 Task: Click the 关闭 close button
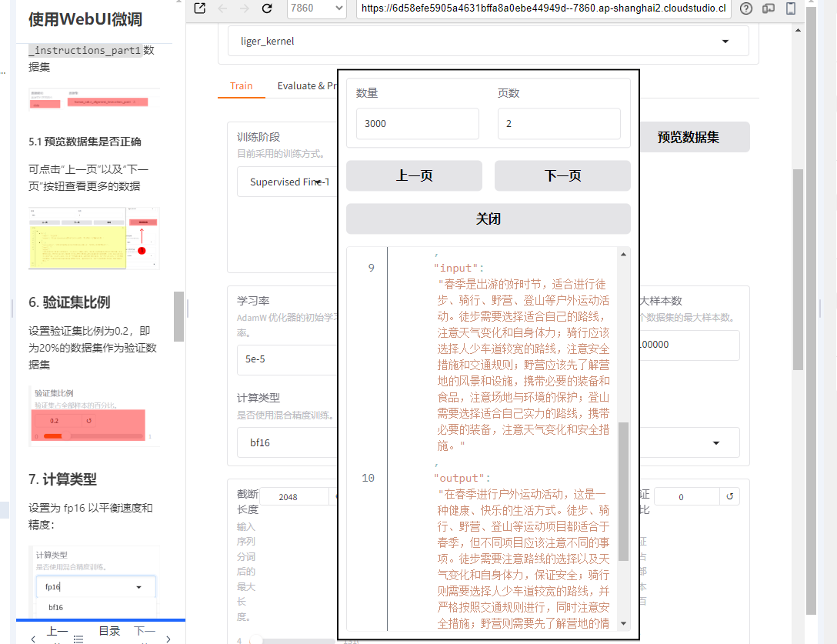[489, 219]
